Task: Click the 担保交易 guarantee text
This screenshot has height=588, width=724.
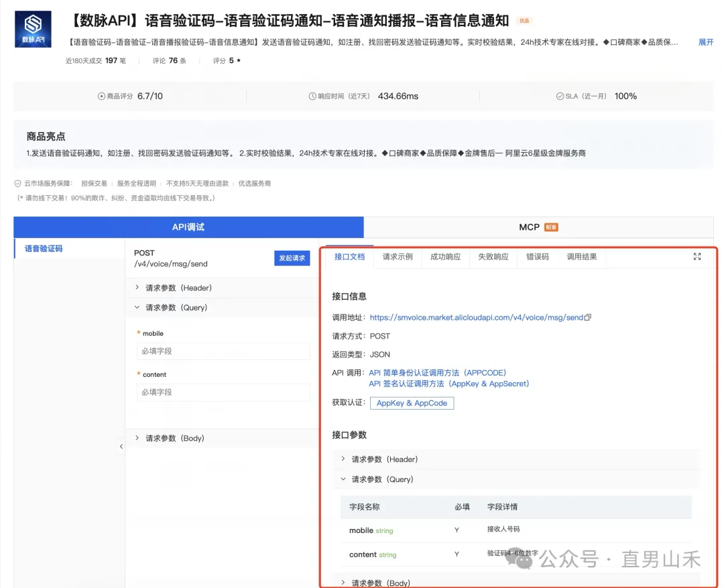Action: pyautogui.click(x=95, y=184)
